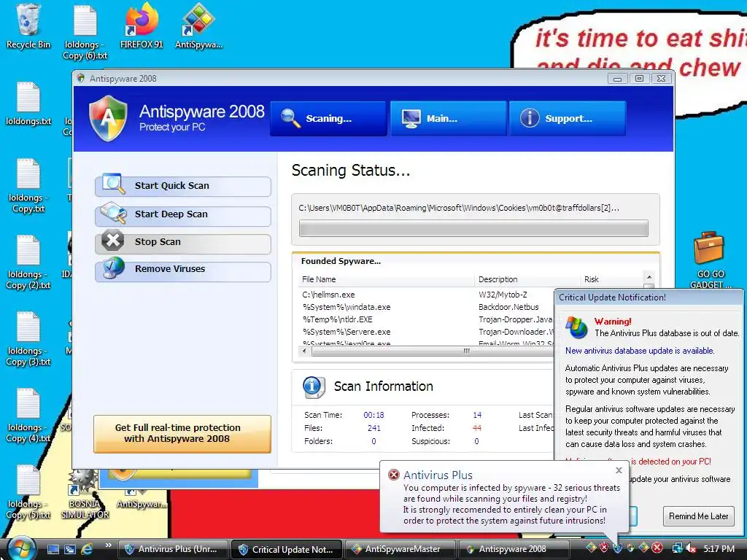
Task: Switch to AntiSpywareMaster taskbar button
Action: [400, 549]
